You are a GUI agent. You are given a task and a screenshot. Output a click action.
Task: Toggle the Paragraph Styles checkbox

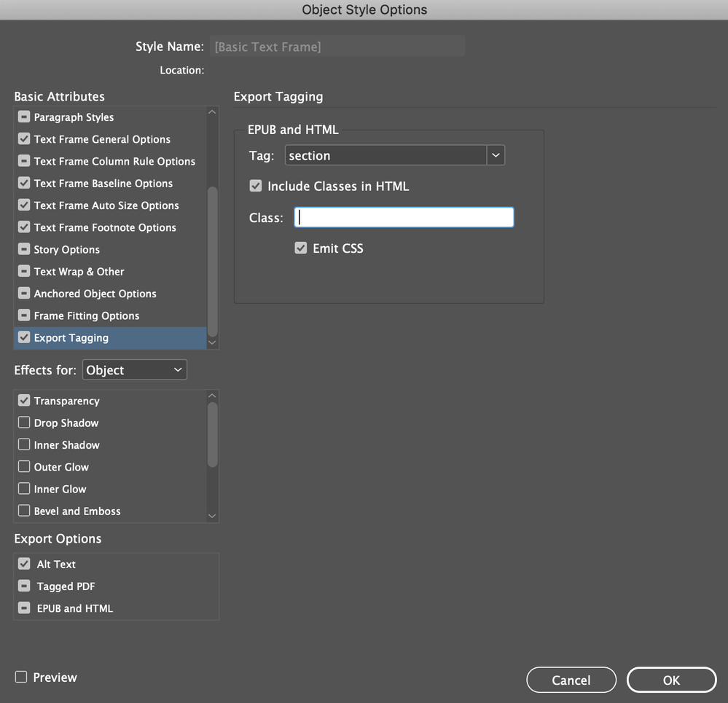point(24,117)
